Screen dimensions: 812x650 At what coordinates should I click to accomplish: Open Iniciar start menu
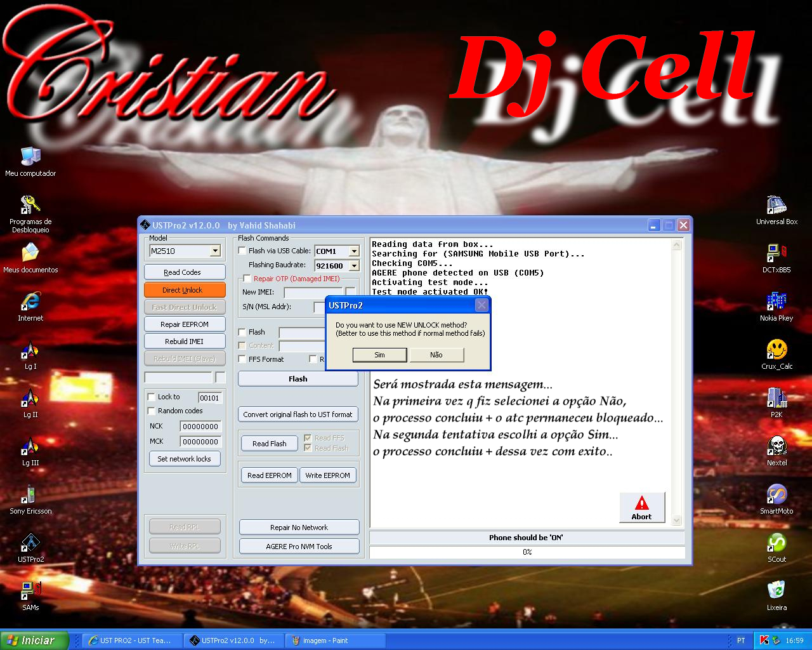(34, 640)
